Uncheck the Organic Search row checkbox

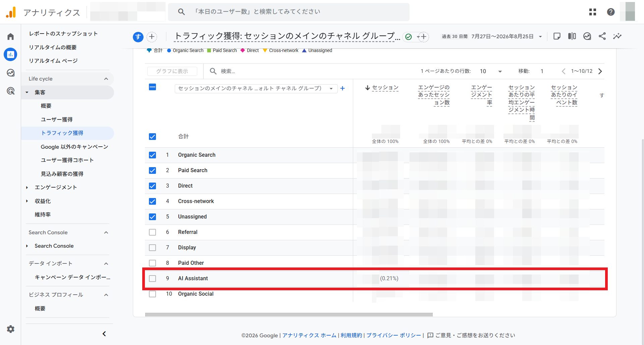tap(152, 155)
